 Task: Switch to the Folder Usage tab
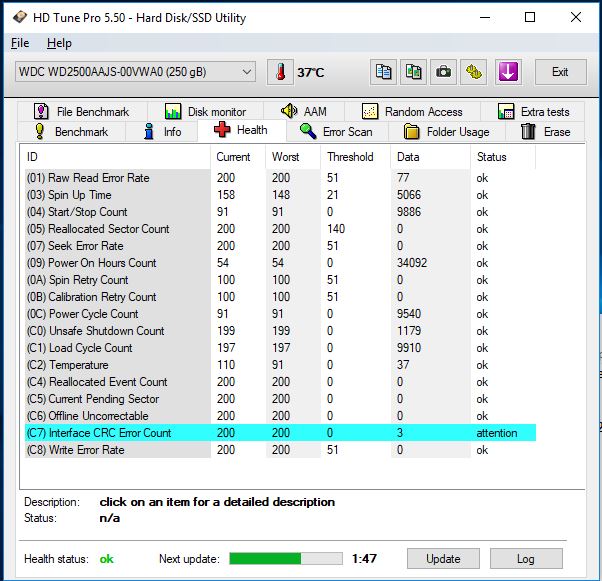(447, 132)
